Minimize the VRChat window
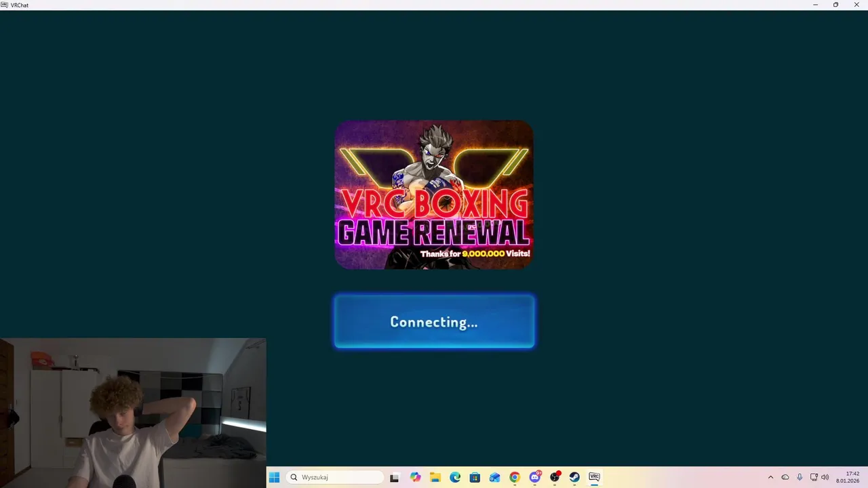This screenshot has width=868, height=488. tap(815, 5)
